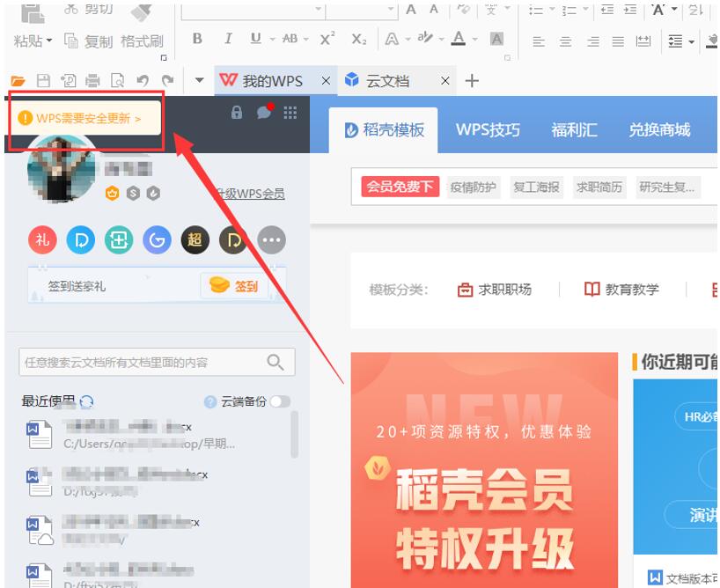Viewport: 720px width, 588px height.
Task: Open the 兑换商城 tab
Action: tap(659, 130)
